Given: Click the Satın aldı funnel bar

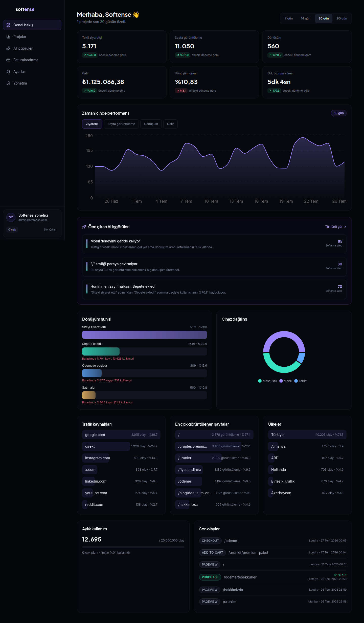Looking at the screenshot, I should (145, 395).
